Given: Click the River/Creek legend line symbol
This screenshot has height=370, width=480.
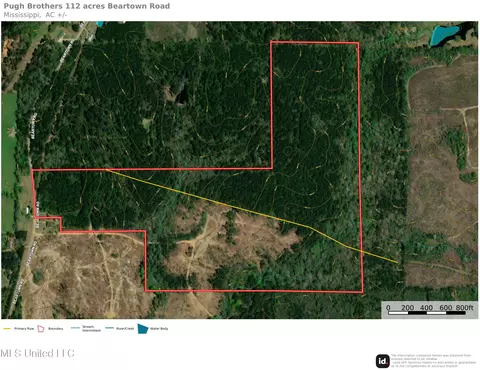Looking at the screenshot, I should 110,328.
